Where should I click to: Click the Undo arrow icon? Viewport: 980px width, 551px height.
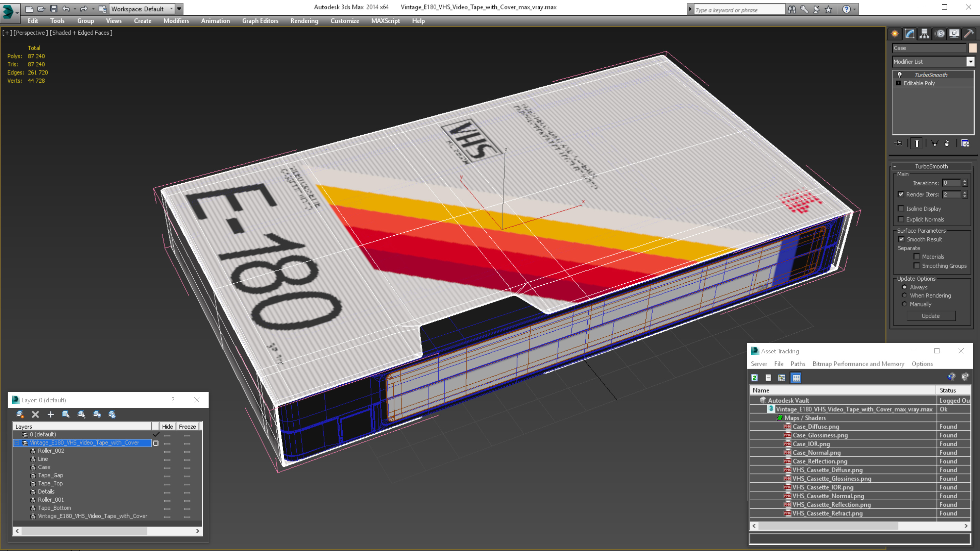point(66,9)
